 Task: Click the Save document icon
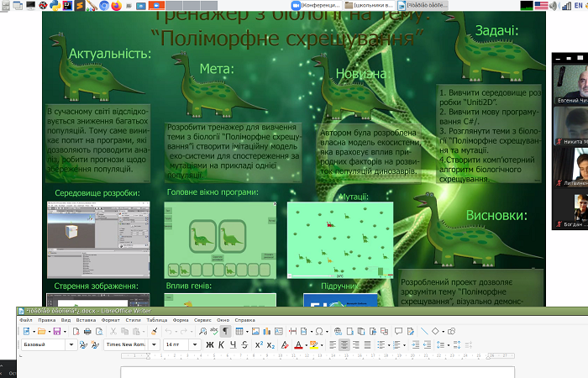click(55, 332)
